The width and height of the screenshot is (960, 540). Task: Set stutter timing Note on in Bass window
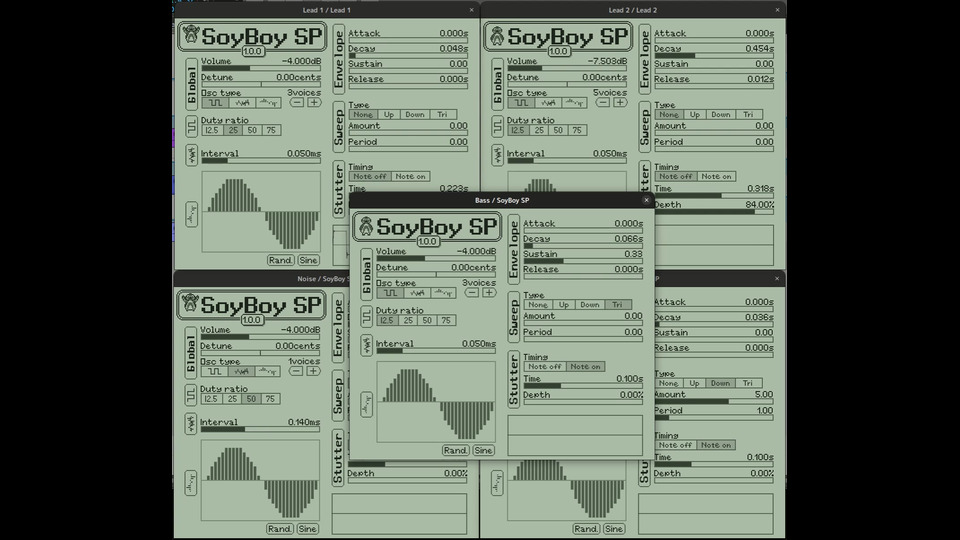[585, 367]
